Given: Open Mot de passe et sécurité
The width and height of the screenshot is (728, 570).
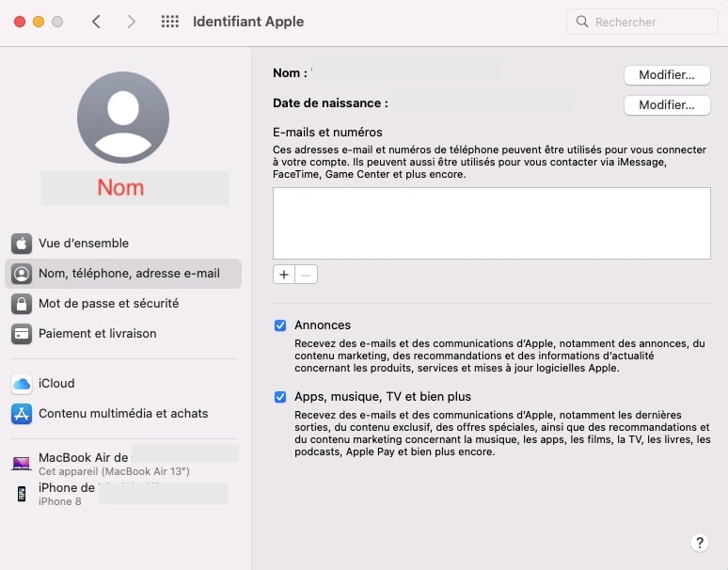Looking at the screenshot, I should pos(123,304).
